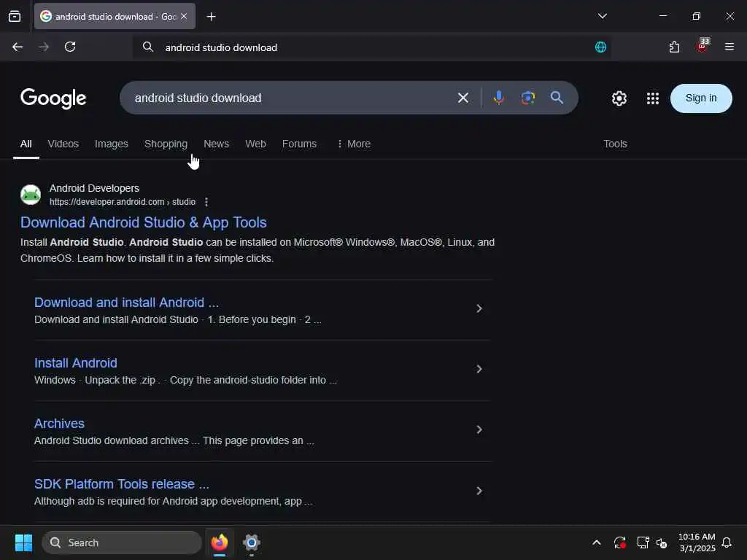
Task: Open the Windows Start menu
Action: [x=23, y=542]
